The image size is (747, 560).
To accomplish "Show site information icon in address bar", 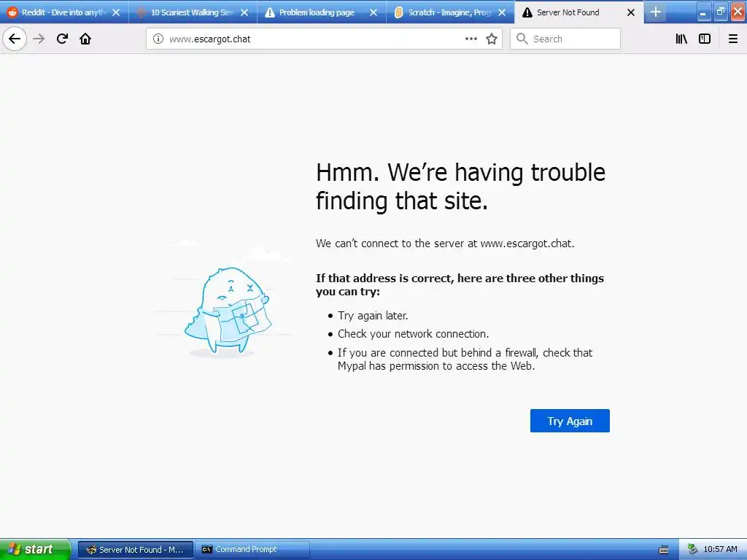I will [158, 39].
